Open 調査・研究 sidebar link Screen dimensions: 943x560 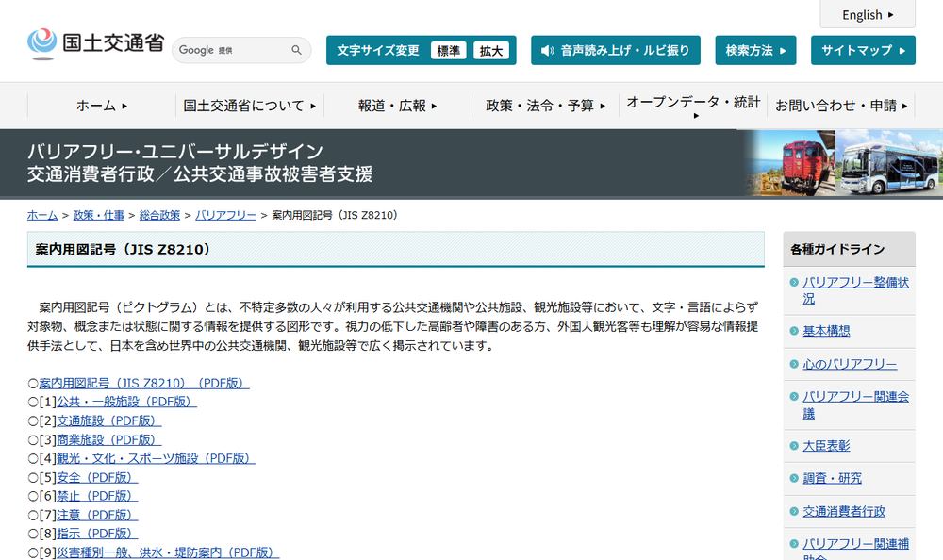833,478
